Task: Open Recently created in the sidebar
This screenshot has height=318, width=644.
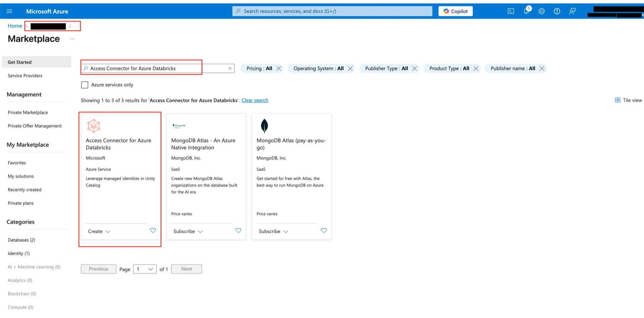Action: coord(24,190)
